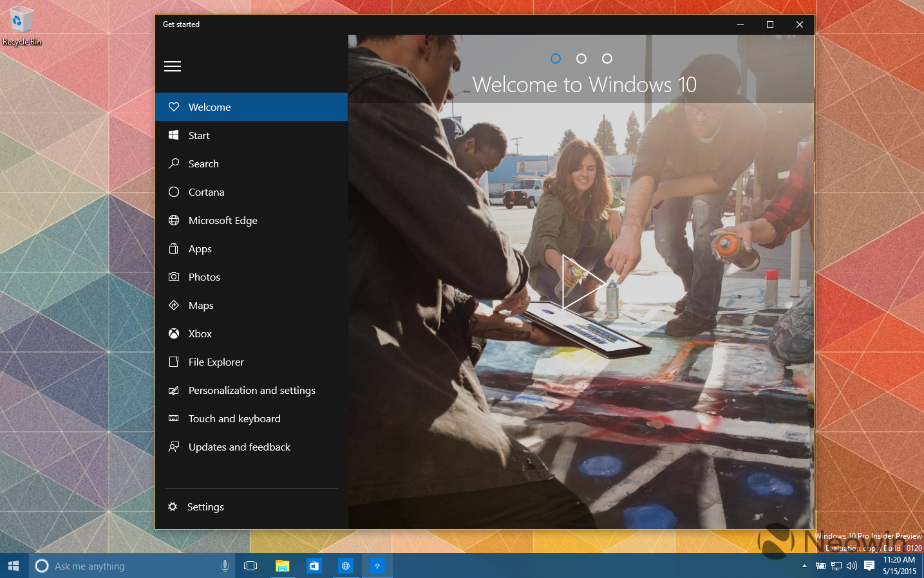
Task: Click the Updates and feedback person icon
Action: pyautogui.click(x=174, y=447)
